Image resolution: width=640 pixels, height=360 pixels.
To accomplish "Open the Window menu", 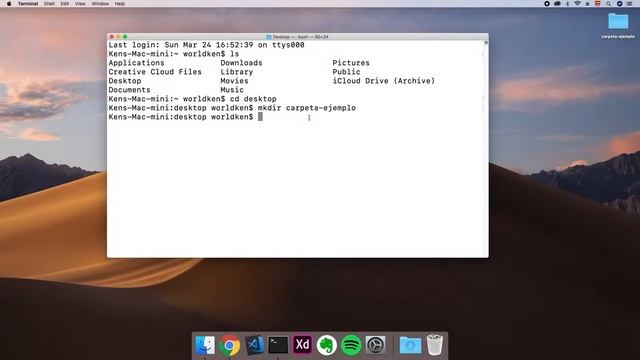I will 100,4.
